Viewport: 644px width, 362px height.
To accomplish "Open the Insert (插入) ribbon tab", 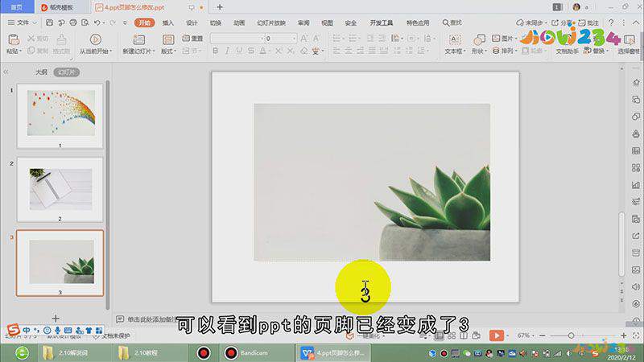I will coord(168,23).
